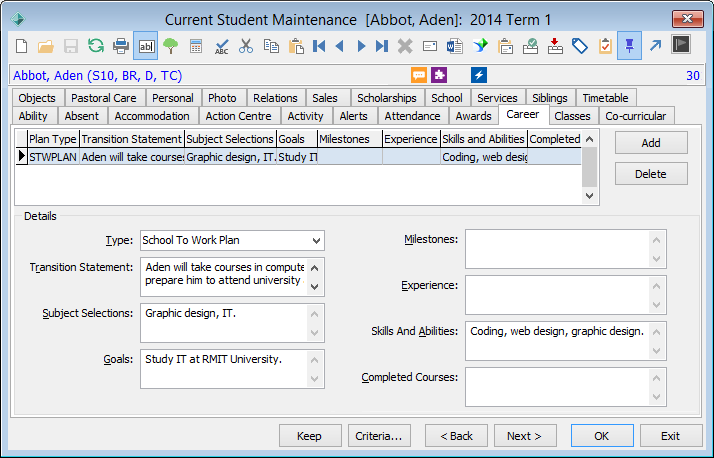This screenshot has width=714, height=458.
Task: Select the Co-curricular tab
Action: pos(636,116)
